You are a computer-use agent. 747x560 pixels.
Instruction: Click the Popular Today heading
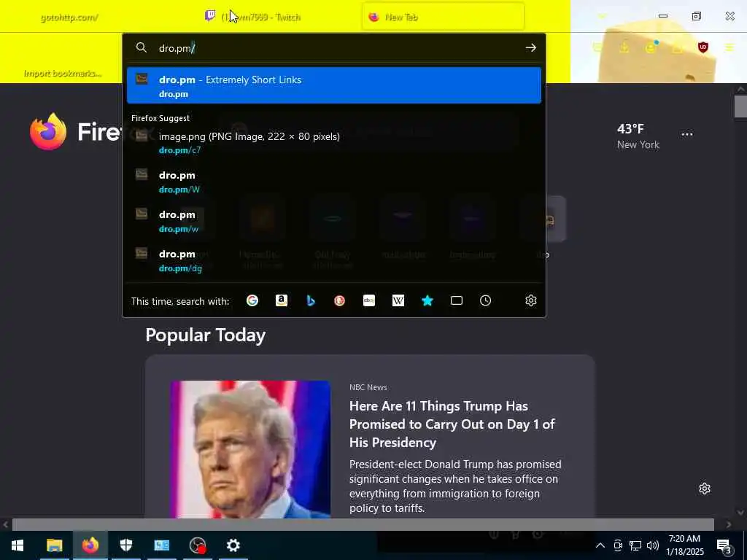tap(205, 335)
